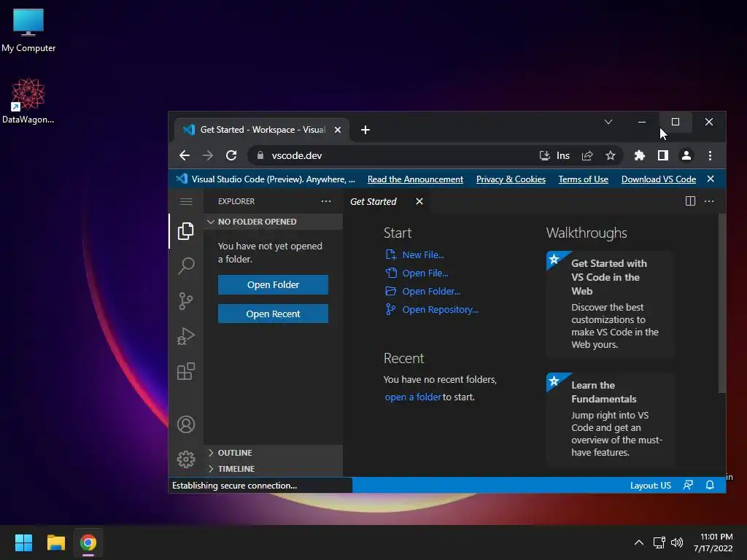
Task: Reload the vscode.dev page
Action: [231, 155]
